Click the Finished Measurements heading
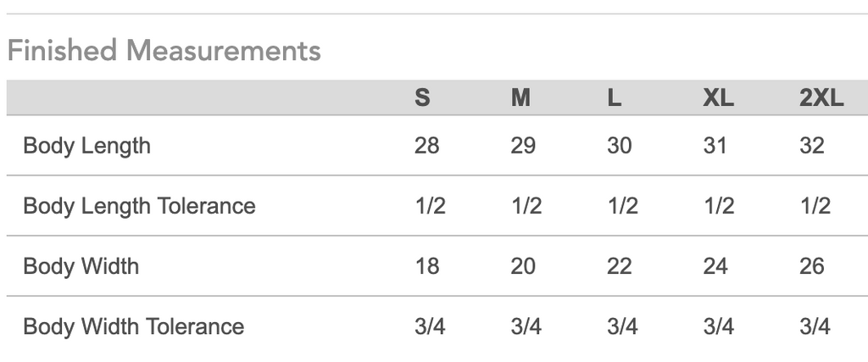Image resolution: width=868 pixels, height=362 pixels. (164, 51)
